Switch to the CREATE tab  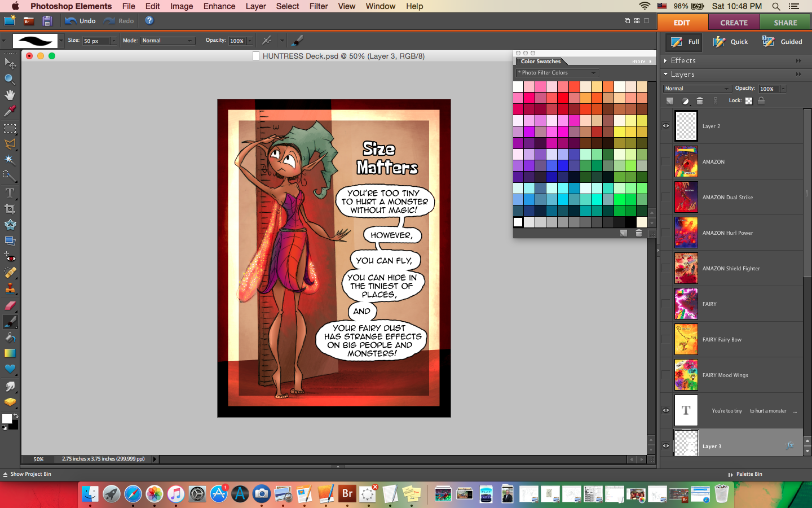(734, 23)
